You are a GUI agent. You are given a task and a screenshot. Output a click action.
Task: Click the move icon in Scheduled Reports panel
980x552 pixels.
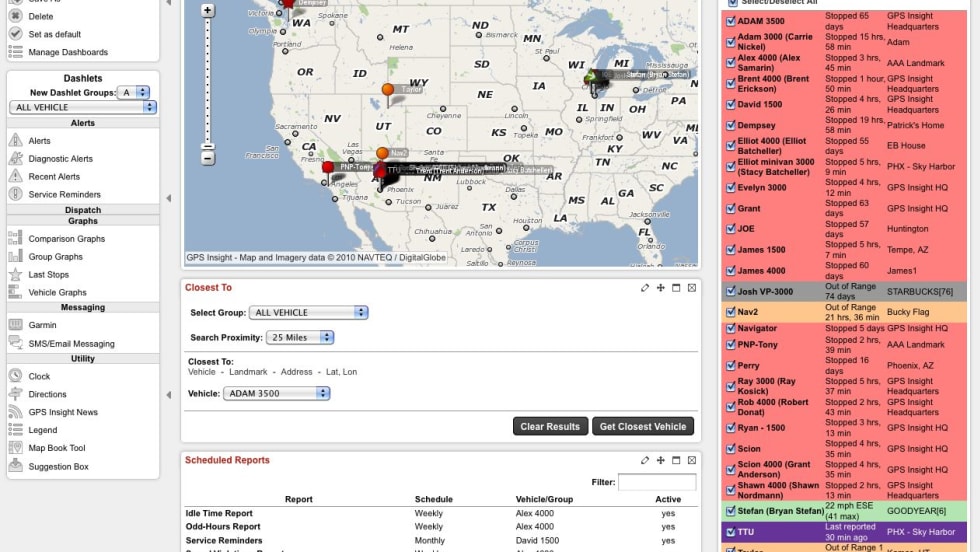pyautogui.click(x=660, y=460)
